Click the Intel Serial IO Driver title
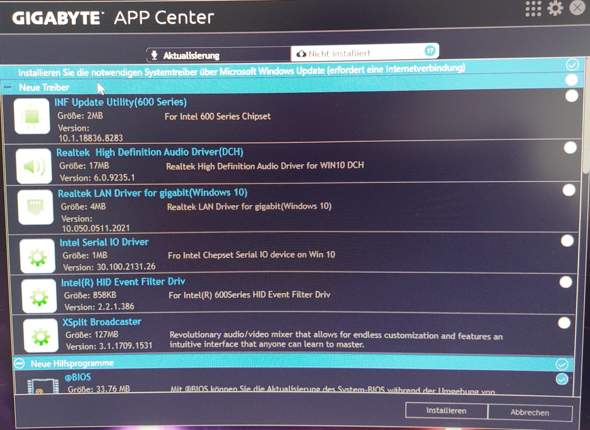590x430 pixels. [x=104, y=242]
